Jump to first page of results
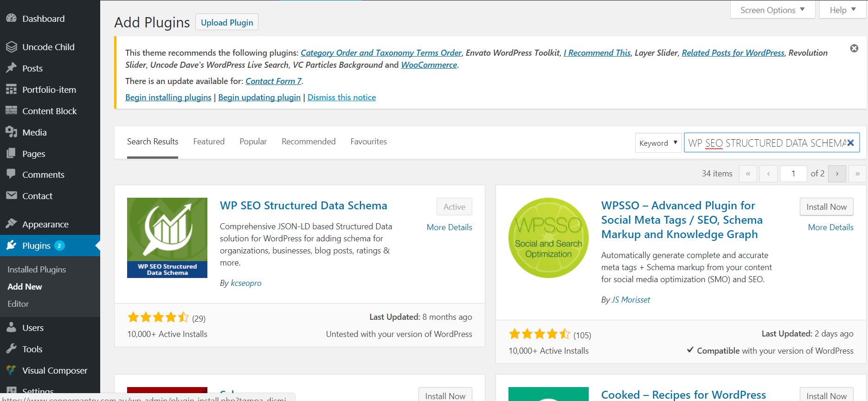868x401 pixels. click(748, 174)
